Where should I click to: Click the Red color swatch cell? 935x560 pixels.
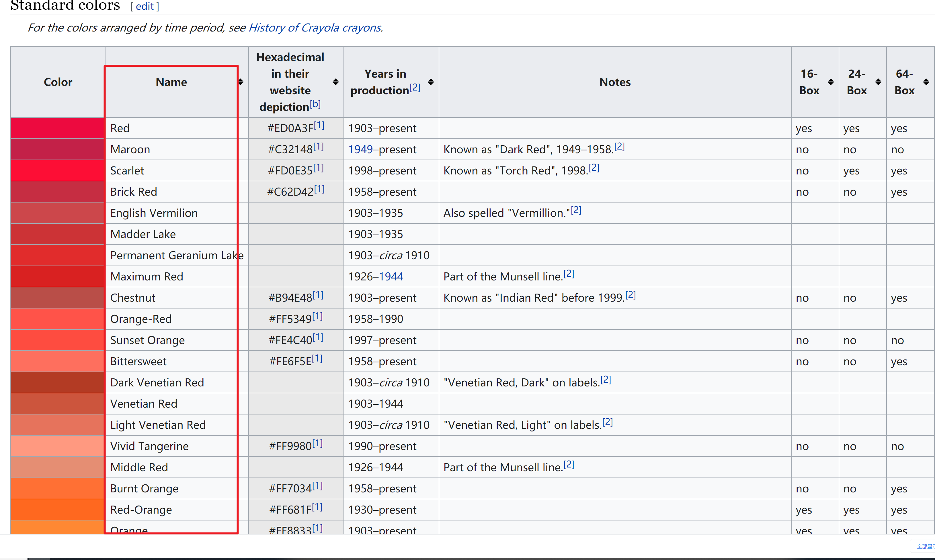point(57,128)
